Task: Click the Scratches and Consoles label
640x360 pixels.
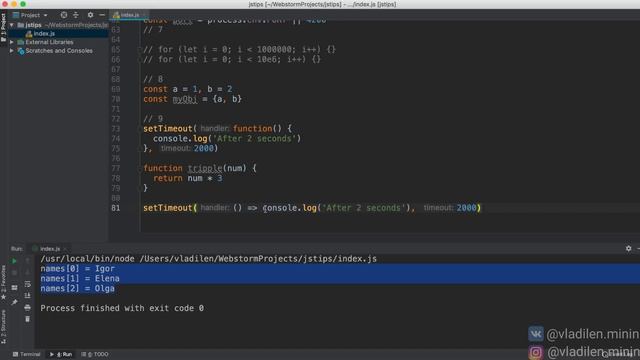Action: click(x=59, y=51)
